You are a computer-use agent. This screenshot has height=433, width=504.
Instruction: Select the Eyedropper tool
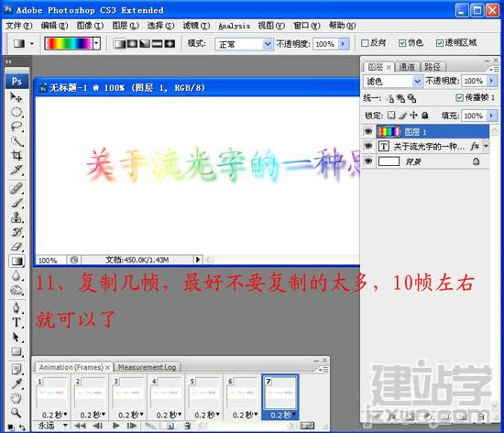click(x=16, y=383)
